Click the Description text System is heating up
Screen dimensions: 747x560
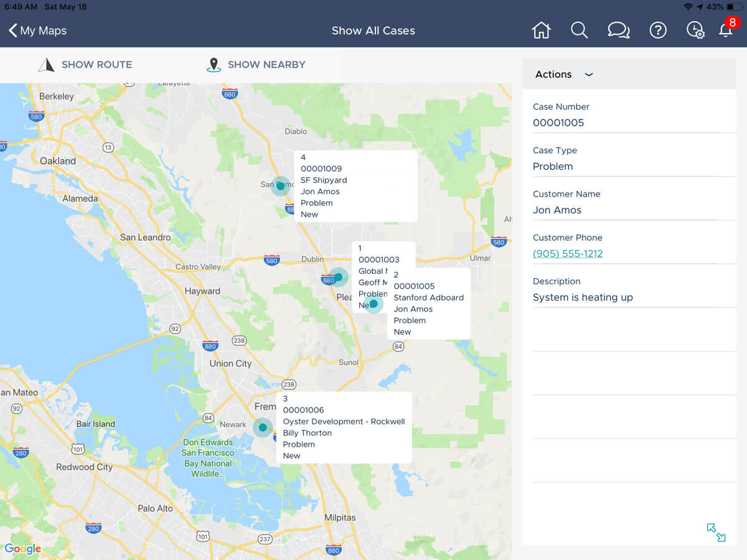583,297
